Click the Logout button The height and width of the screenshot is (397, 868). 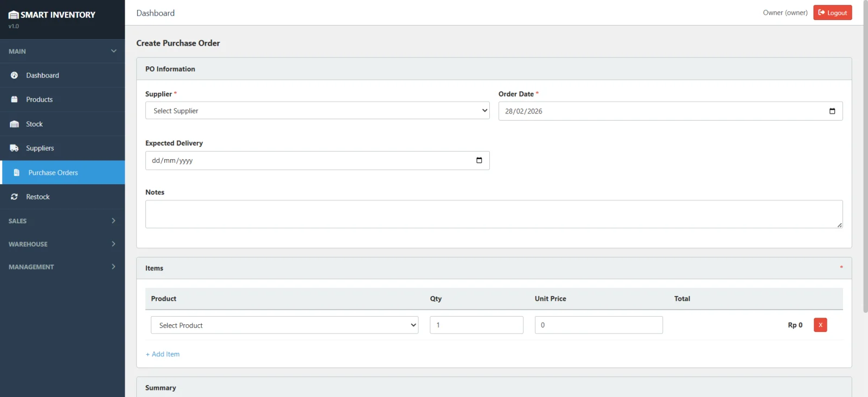(832, 12)
